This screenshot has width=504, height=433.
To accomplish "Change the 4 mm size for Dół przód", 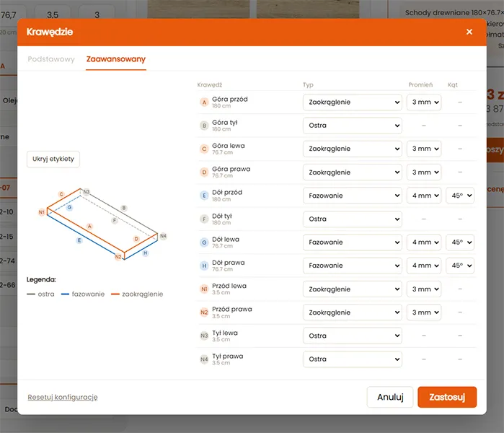I will click(x=424, y=196).
